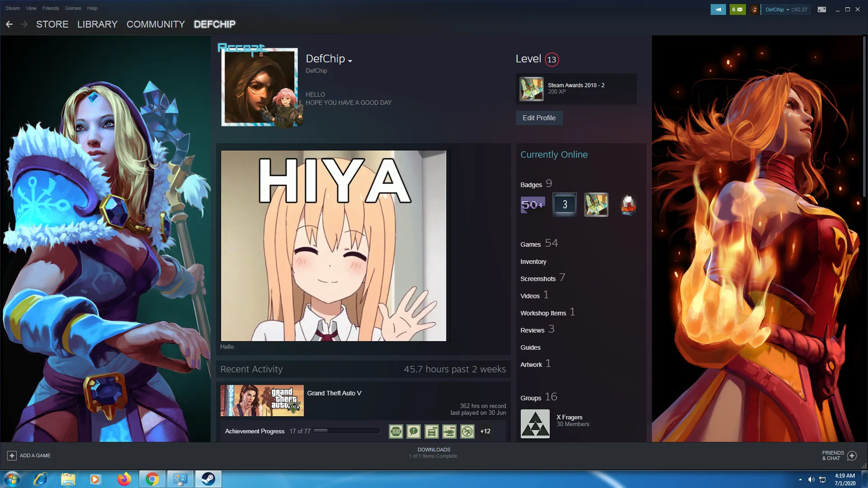868x488 pixels.
Task: Click the Grand Theft Auto V game thumbnail
Action: [262, 401]
